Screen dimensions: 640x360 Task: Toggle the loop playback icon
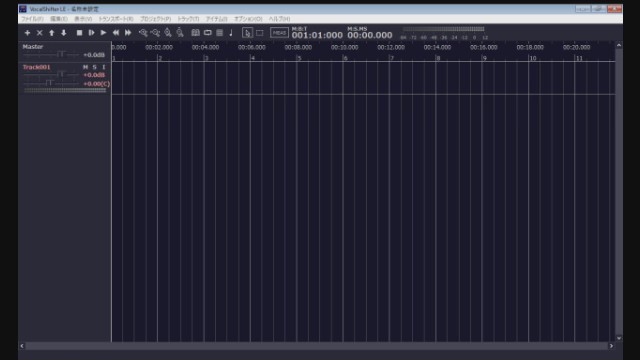(208, 33)
